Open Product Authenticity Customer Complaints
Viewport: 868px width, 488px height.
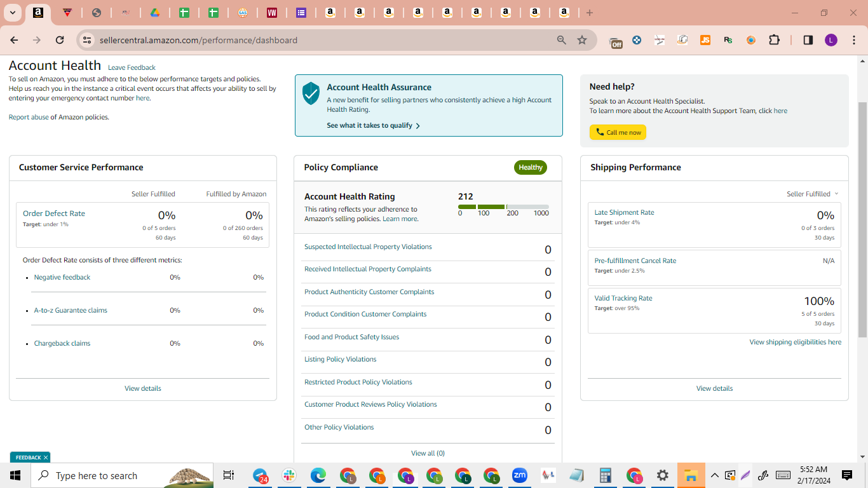pos(369,292)
